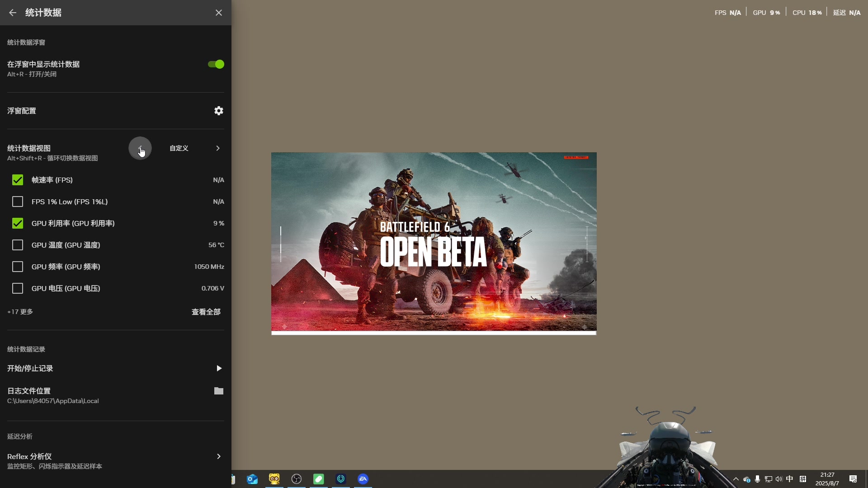Switch to next statistics view after 自定义
868x488 pixels.
pos(218,148)
